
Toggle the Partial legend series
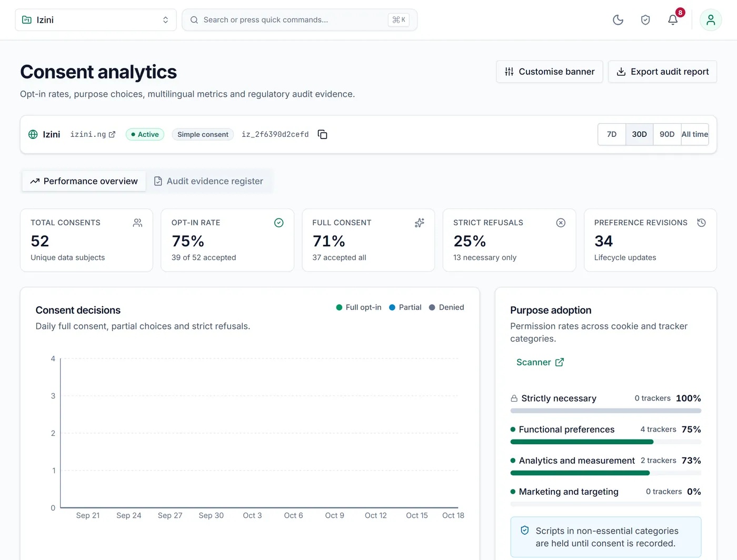tap(405, 307)
